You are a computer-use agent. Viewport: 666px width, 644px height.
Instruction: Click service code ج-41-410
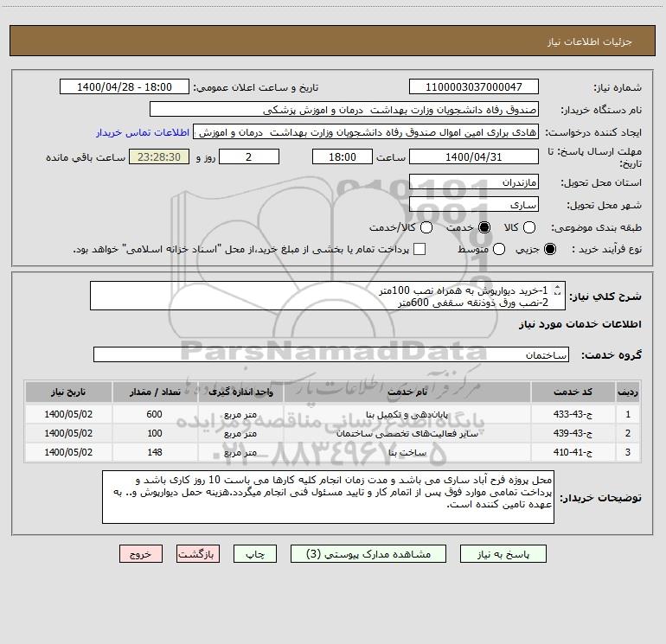point(573,452)
